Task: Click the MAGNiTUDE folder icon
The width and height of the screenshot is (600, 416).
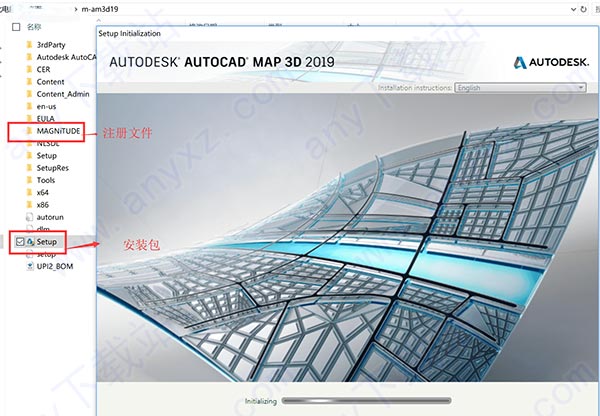Action: (x=29, y=131)
